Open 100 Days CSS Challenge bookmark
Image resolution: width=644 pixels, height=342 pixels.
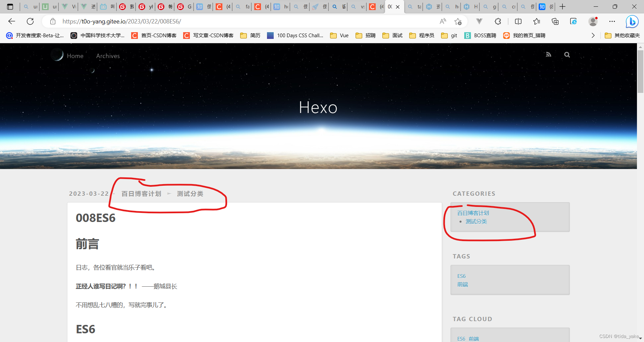[x=295, y=36]
